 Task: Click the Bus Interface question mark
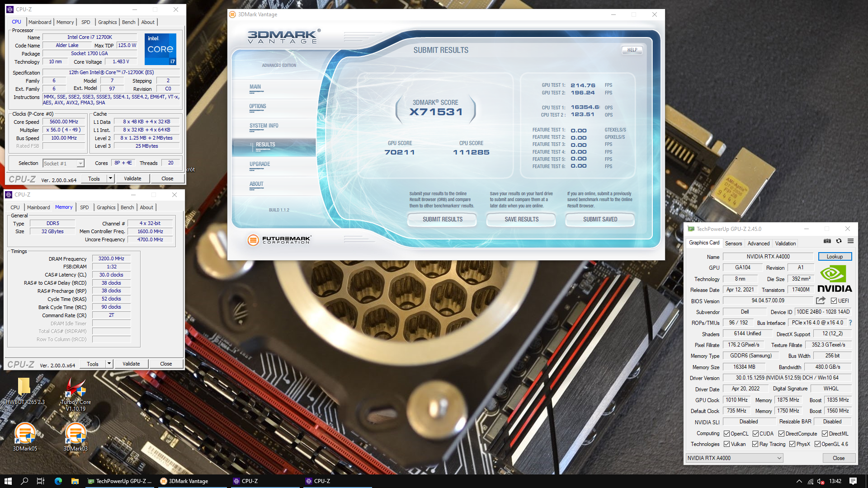click(x=850, y=323)
